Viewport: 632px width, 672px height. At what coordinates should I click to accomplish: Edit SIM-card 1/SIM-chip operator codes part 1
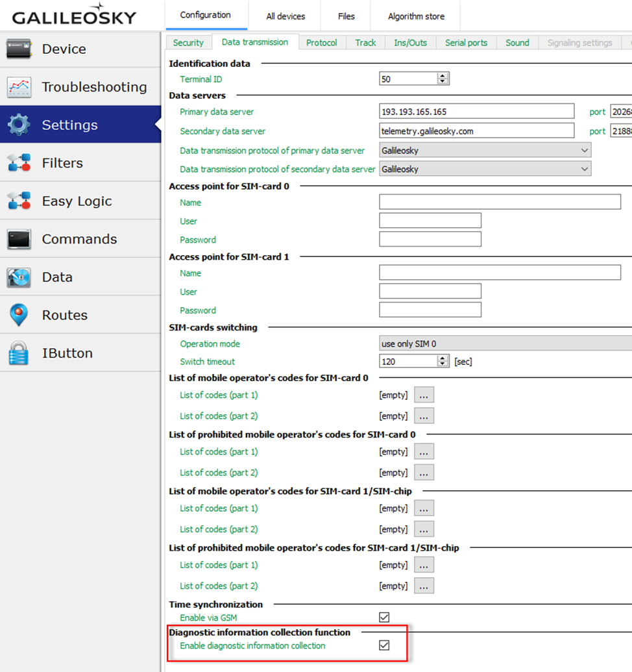click(424, 508)
